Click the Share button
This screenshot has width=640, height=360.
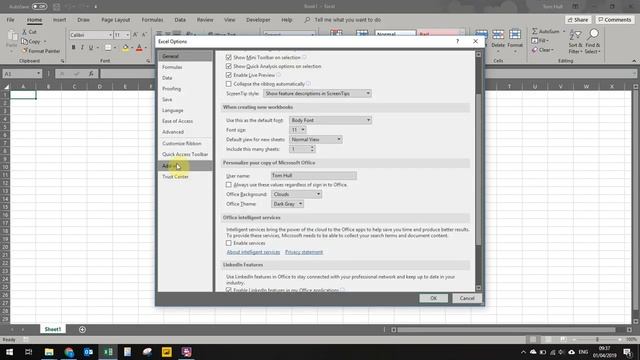[x=578, y=20]
